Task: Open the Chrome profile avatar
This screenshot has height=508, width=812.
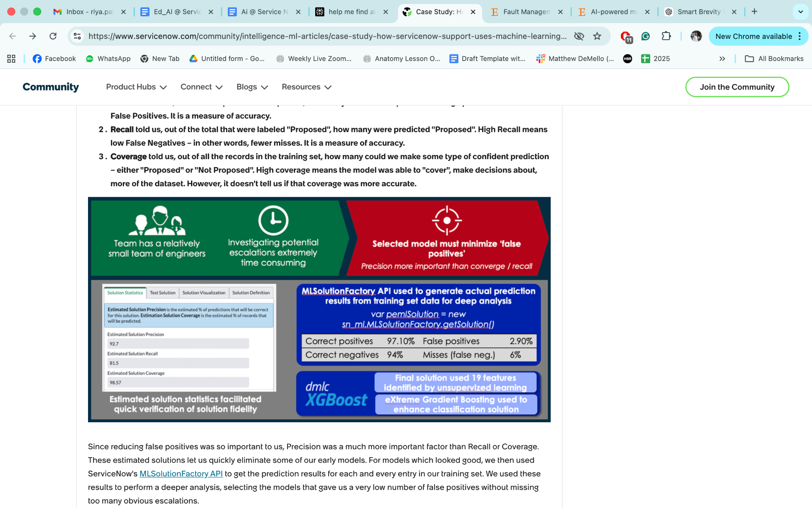Action: click(696, 36)
